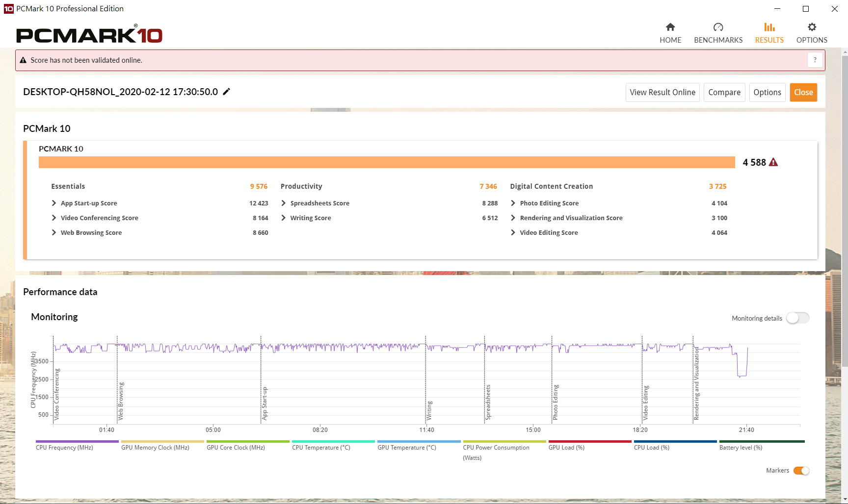This screenshot has height=504, width=848.
Task: Open Options via the gear icon
Action: (812, 27)
